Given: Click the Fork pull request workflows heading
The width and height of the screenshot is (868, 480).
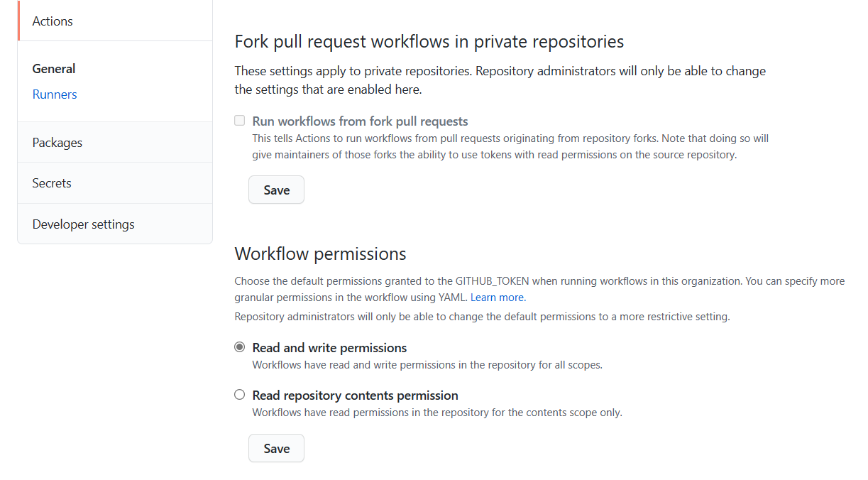Looking at the screenshot, I should click(429, 41).
